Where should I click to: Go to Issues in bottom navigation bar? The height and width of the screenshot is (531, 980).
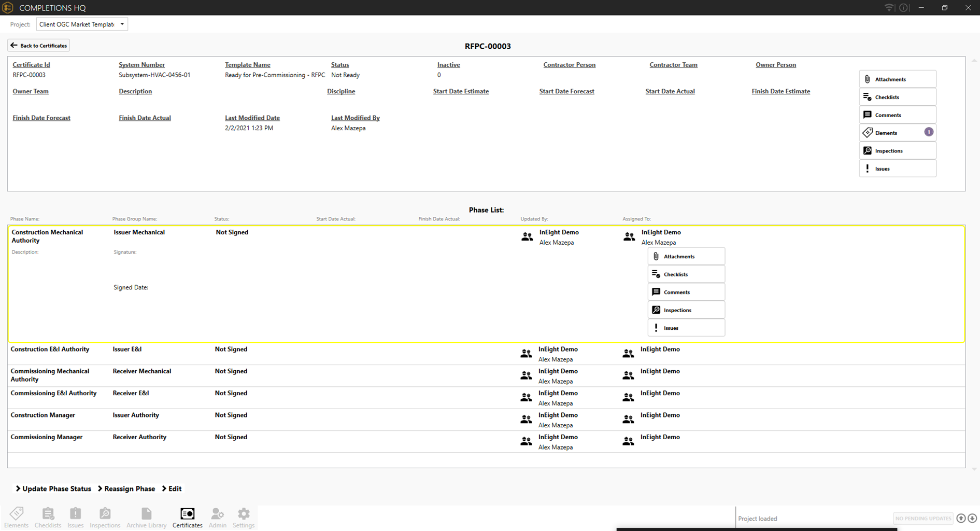[x=75, y=518]
